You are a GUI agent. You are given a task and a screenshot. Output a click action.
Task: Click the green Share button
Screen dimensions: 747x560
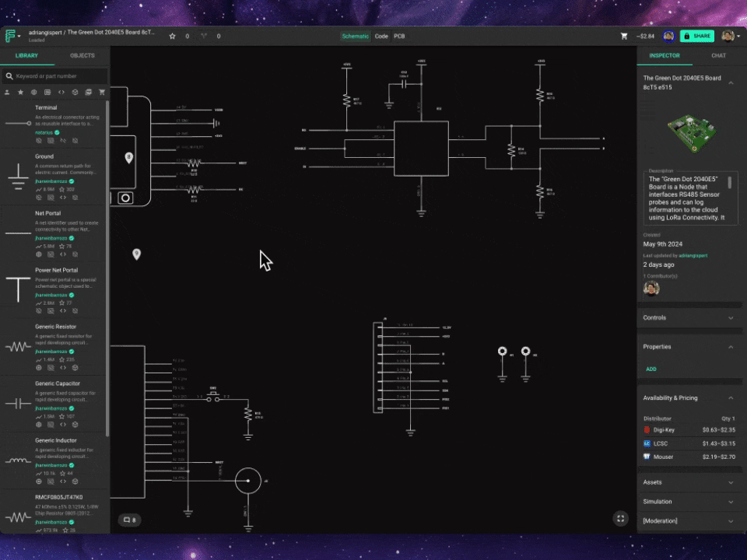(x=696, y=36)
